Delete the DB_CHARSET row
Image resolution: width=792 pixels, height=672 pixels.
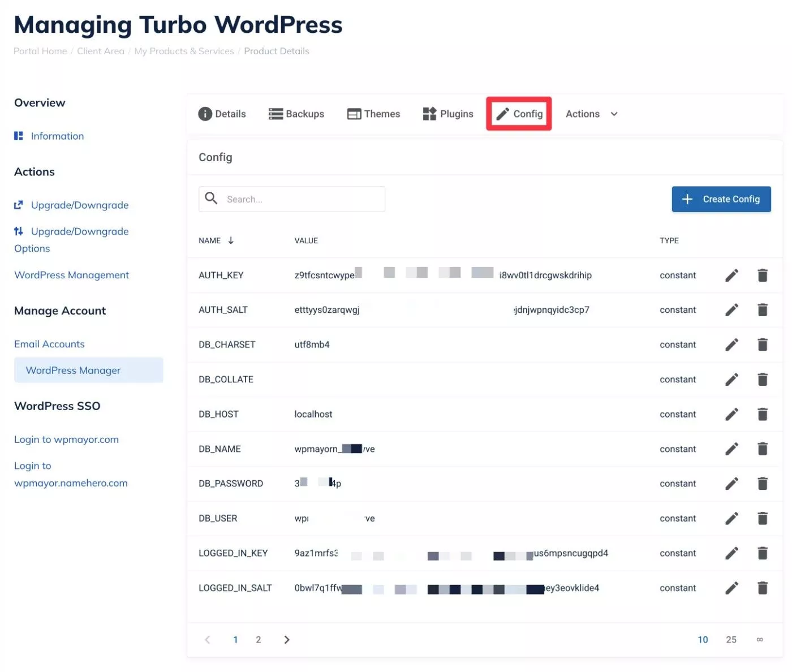(763, 344)
